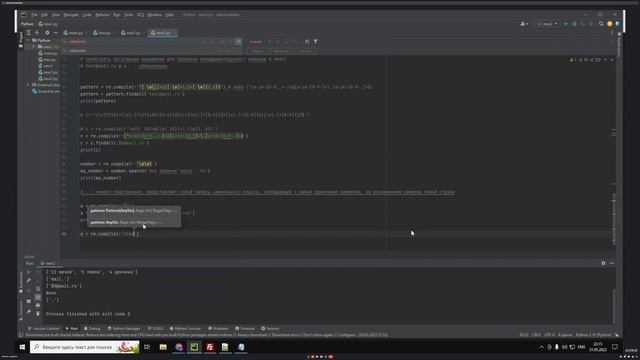Open the View menu
The height and width of the screenshot is (360, 640).
click(x=56, y=15)
